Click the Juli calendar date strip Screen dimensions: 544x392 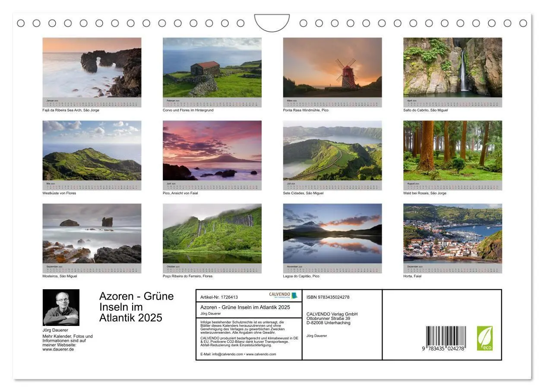pyautogui.click(x=332, y=185)
